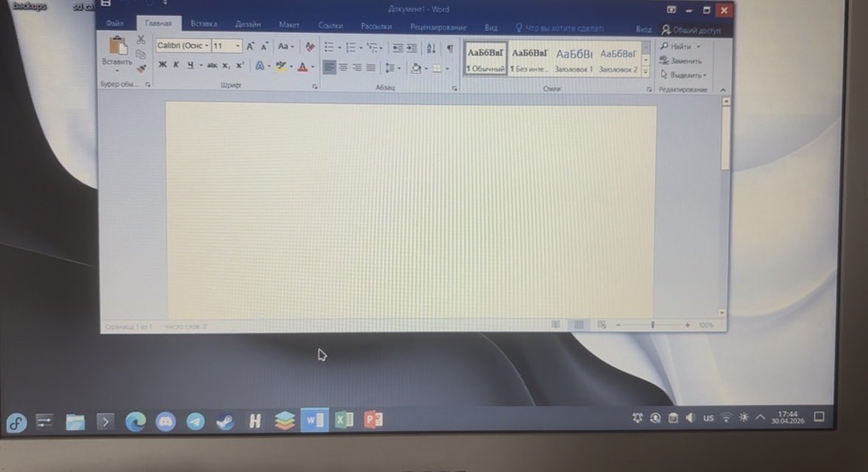Select the Format Painter brush icon
Viewport: 868px width, 472px height.
coord(141,68)
